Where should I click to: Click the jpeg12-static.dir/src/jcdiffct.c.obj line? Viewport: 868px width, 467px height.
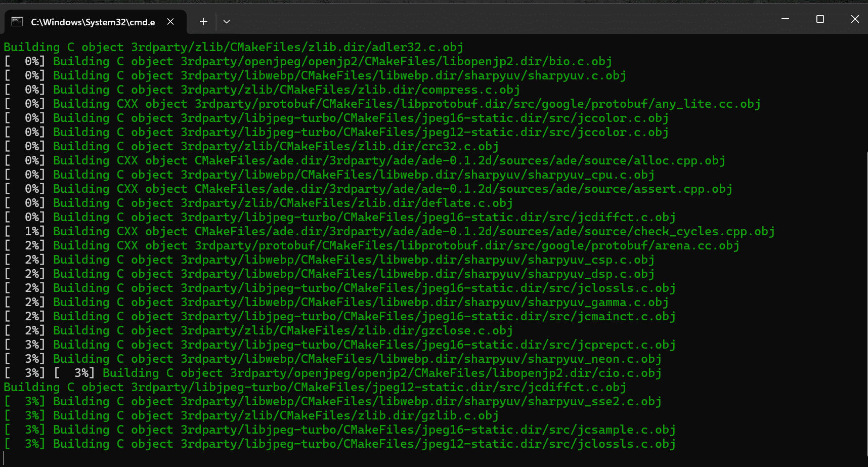315,387
